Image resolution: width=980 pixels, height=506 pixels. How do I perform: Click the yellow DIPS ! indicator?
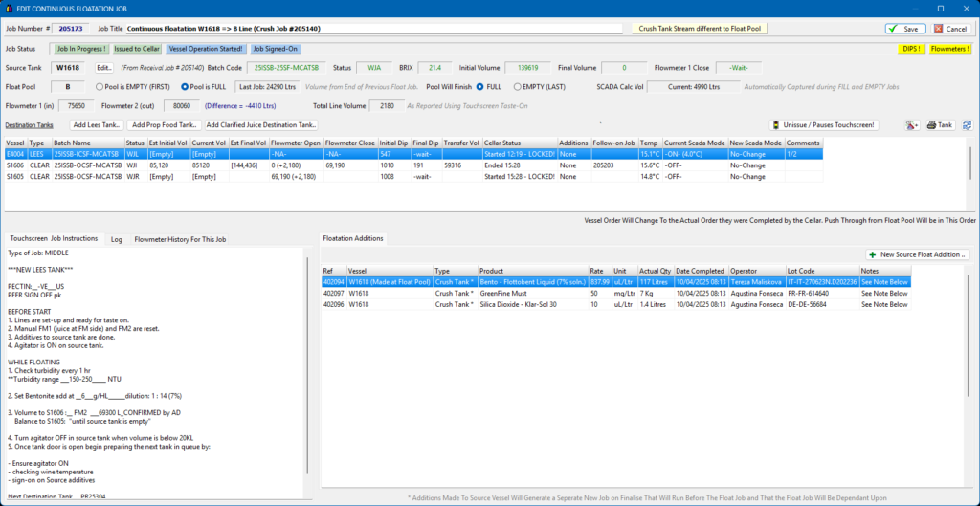click(x=912, y=48)
